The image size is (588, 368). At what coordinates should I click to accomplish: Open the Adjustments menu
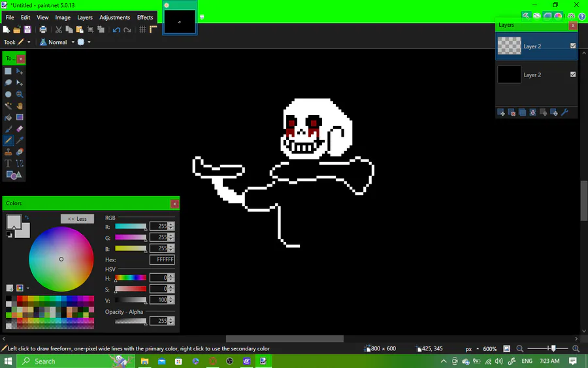click(x=114, y=17)
